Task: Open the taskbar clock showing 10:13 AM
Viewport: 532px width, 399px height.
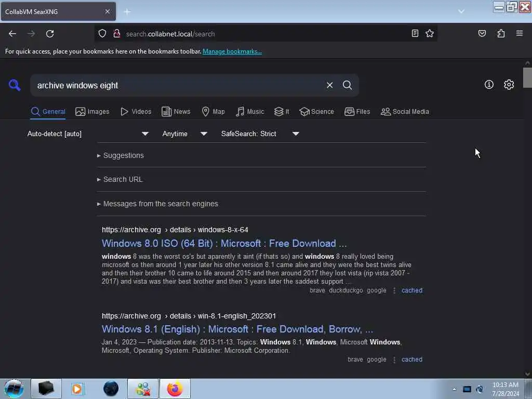Action: click(505, 389)
